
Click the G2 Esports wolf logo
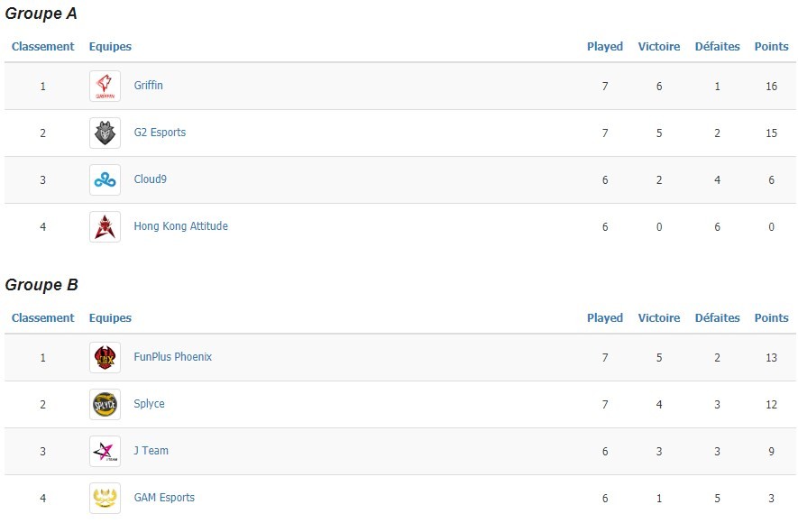(x=105, y=133)
